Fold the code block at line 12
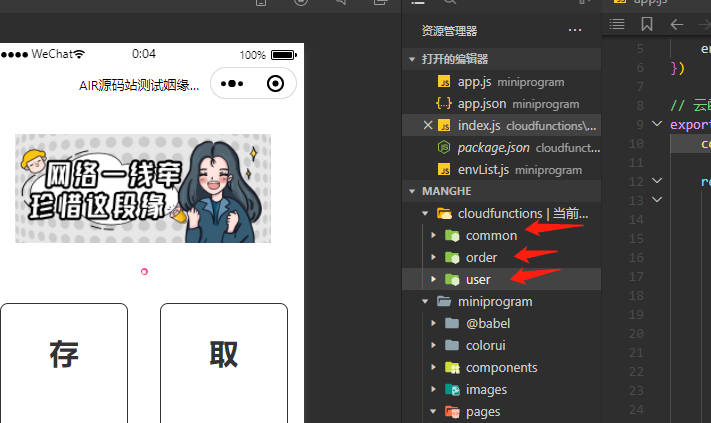 (657, 180)
